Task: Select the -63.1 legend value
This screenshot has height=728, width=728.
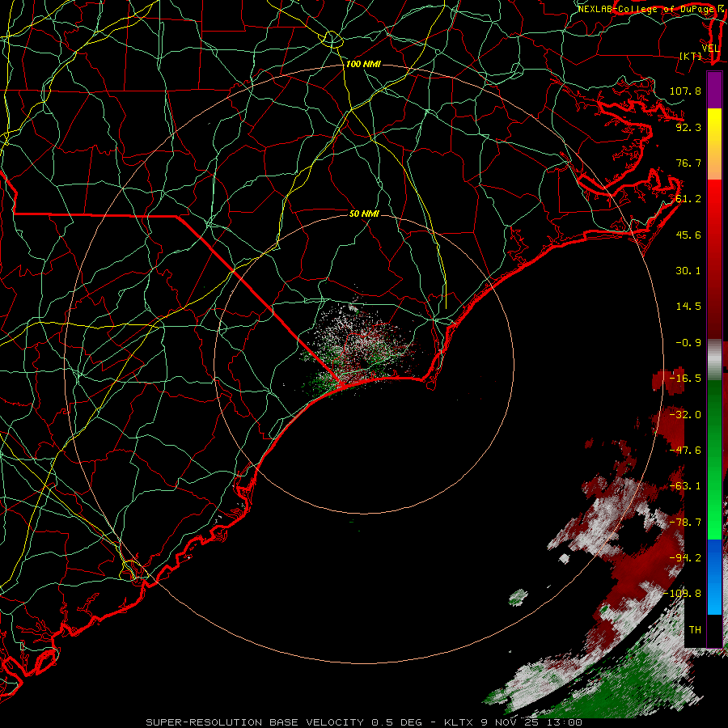Action: pos(685,486)
